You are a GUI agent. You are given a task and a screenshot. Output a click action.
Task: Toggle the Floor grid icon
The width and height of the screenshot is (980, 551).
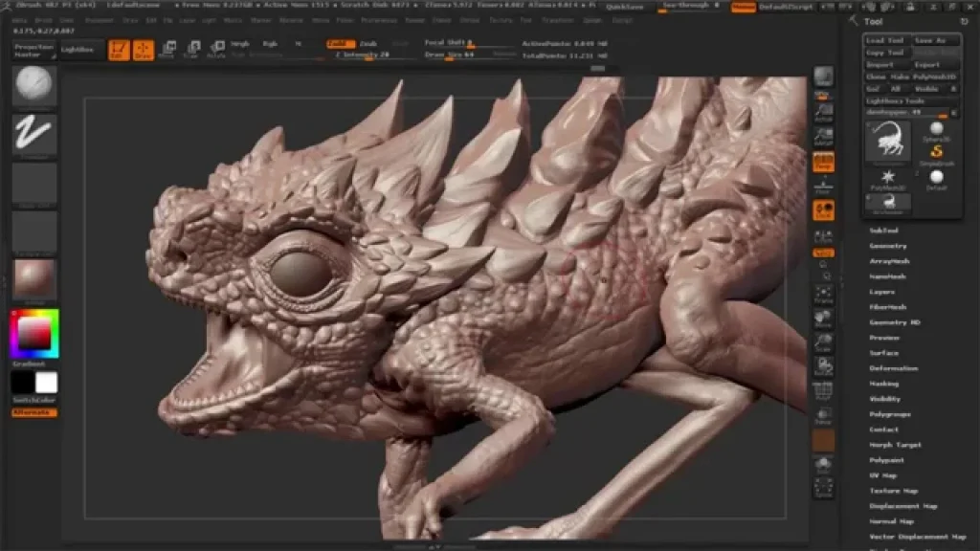823,187
